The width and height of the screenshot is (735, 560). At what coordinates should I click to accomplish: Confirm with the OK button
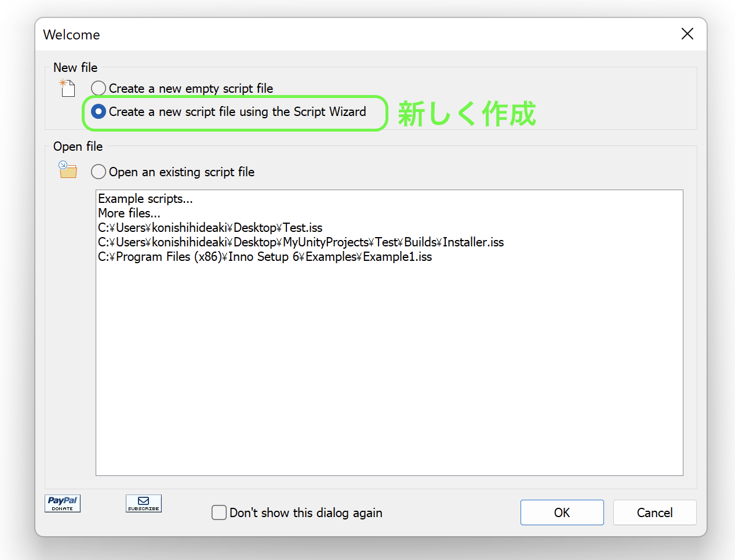click(x=562, y=512)
